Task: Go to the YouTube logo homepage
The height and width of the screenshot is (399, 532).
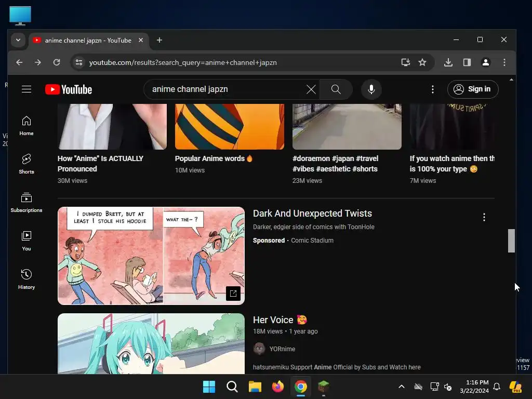Action: pyautogui.click(x=69, y=89)
